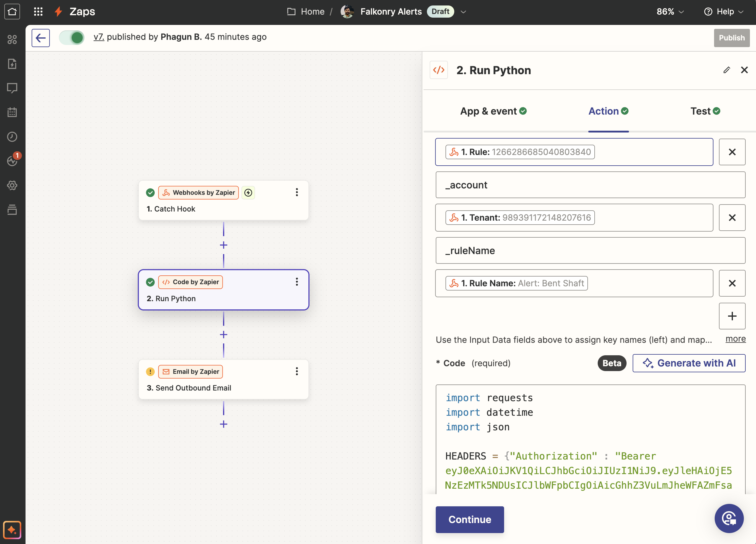Open the help chat bubble

point(729,518)
